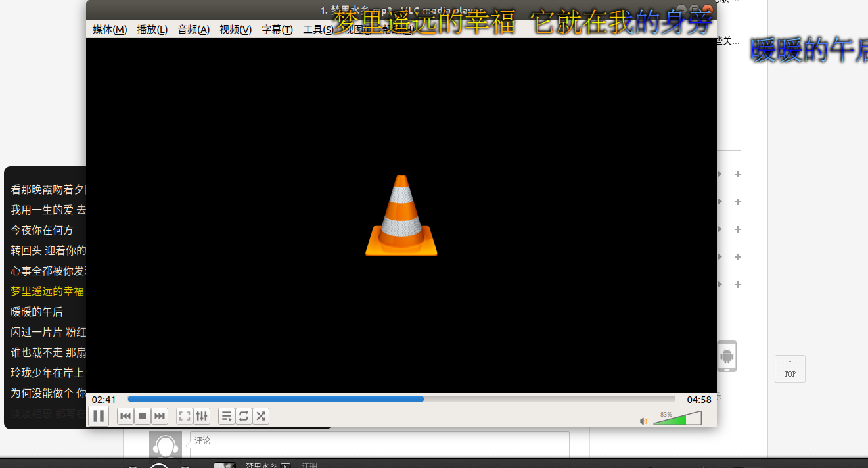The width and height of the screenshot is (868, 468).
Task: Click the topmost plus icon in the song list
Action: [738, 174]
